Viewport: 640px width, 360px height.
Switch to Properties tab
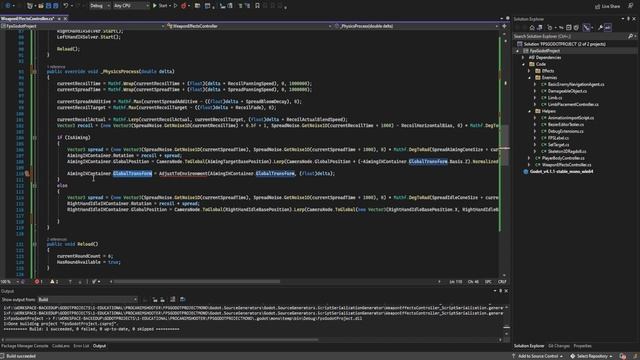(x=582, y=346)
